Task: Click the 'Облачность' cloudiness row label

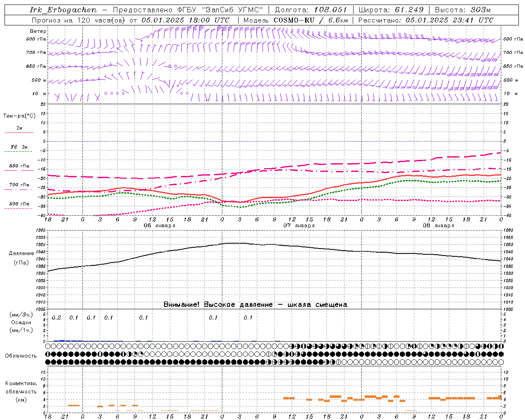Action: click(x=21, y=356)
